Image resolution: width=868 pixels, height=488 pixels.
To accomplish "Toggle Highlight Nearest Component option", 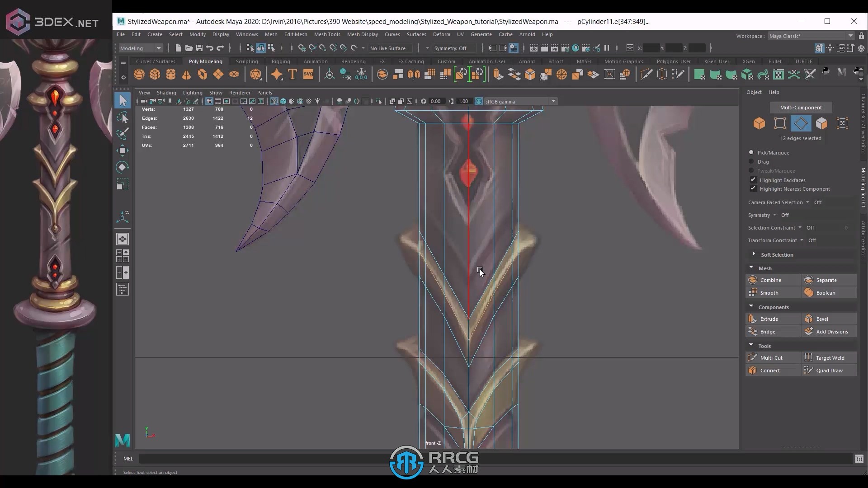I will point(753,189).
